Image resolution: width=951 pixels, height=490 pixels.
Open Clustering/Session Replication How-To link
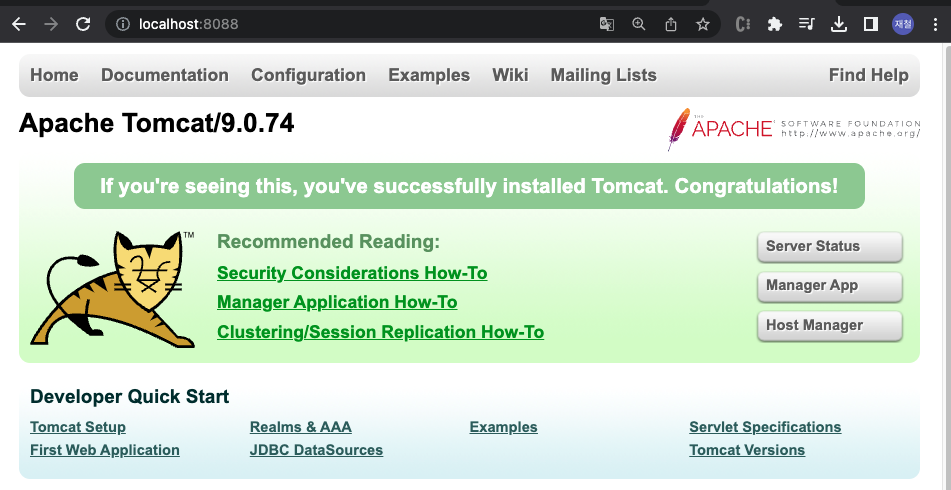(380, 332)
